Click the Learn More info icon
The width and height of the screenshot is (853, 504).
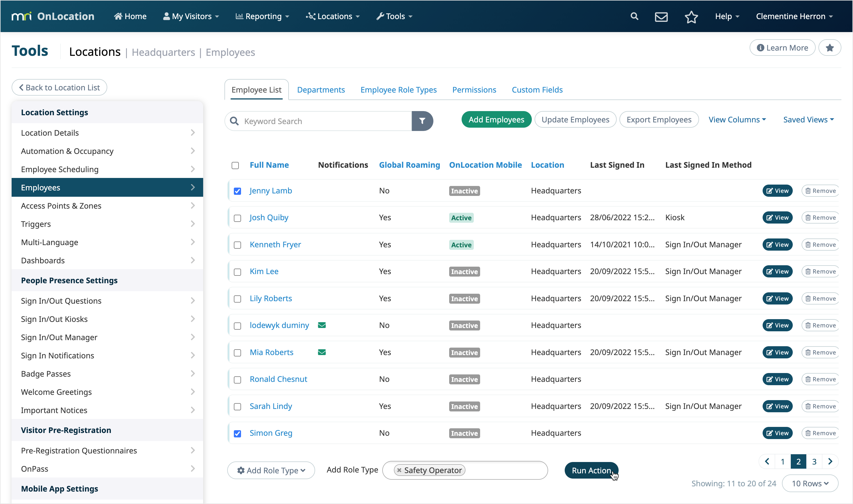click(x=761, y=48)
